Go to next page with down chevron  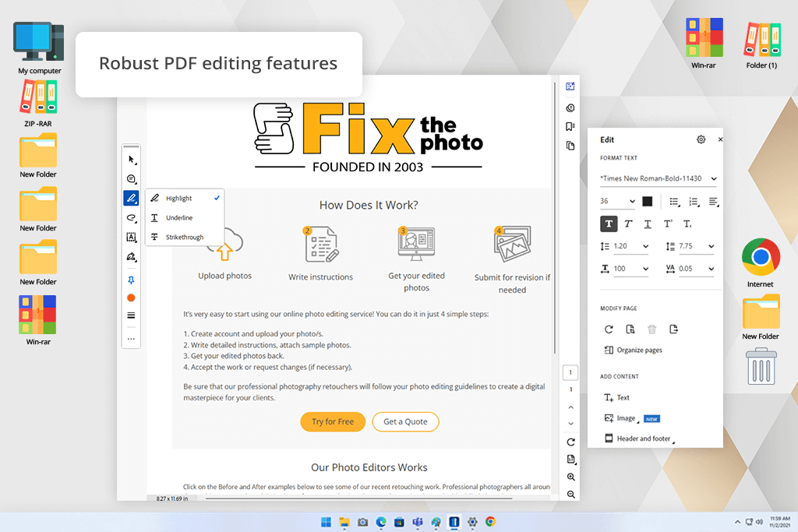point(570,424)
